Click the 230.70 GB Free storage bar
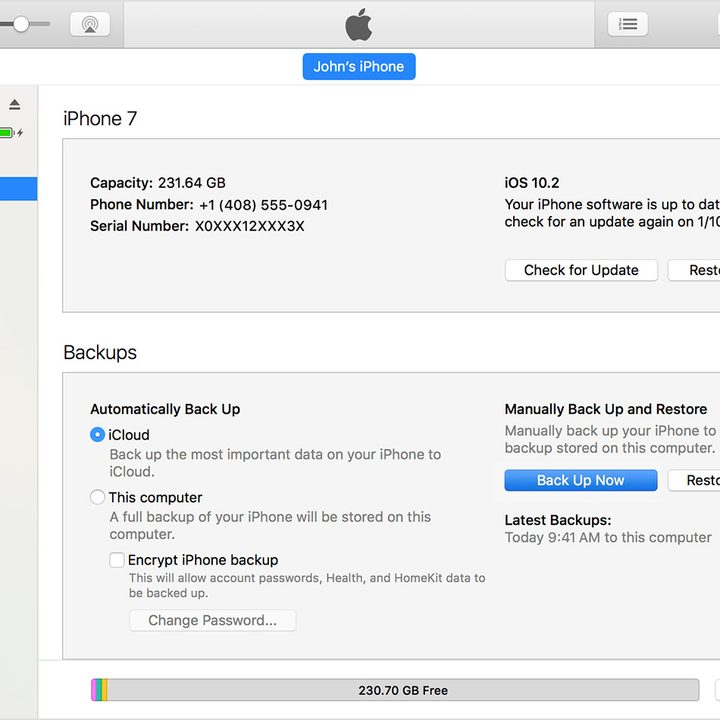This screenshot has width=720, height=720. coord(395,690)
